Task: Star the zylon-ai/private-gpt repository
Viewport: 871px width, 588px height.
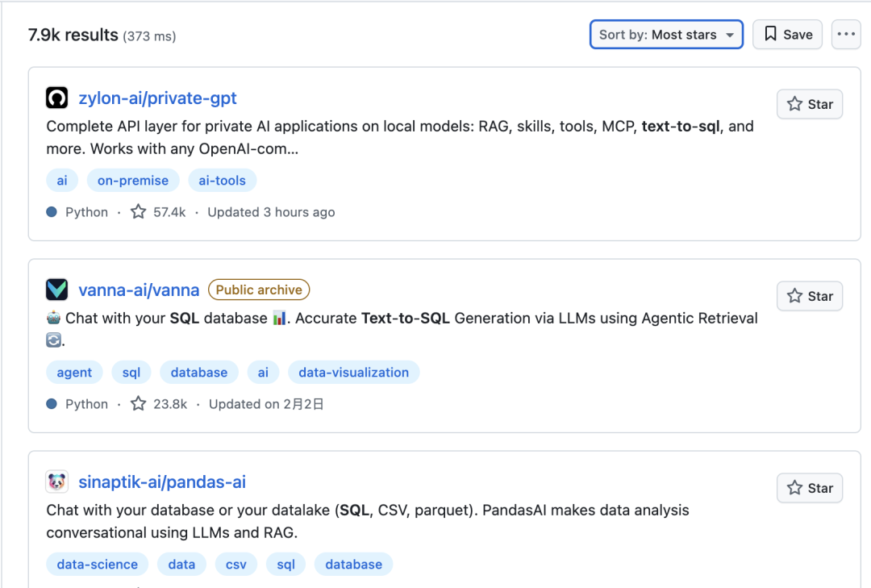Action: [810, 104]
